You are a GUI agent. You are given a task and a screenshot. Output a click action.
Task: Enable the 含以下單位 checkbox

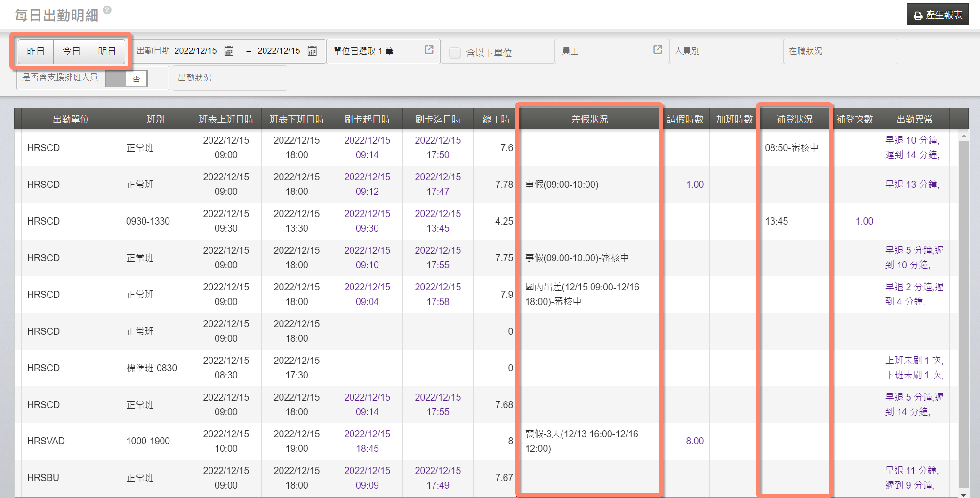tap(455, 53)
